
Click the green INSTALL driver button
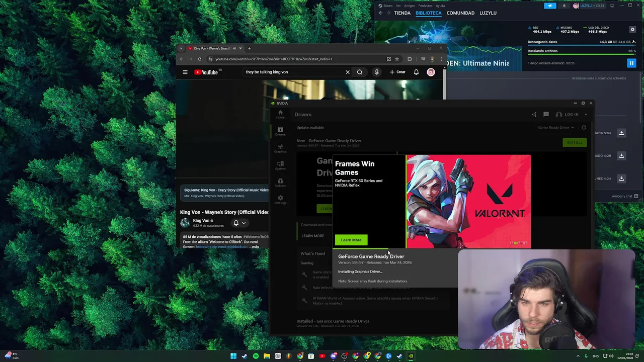pos(574,142)
